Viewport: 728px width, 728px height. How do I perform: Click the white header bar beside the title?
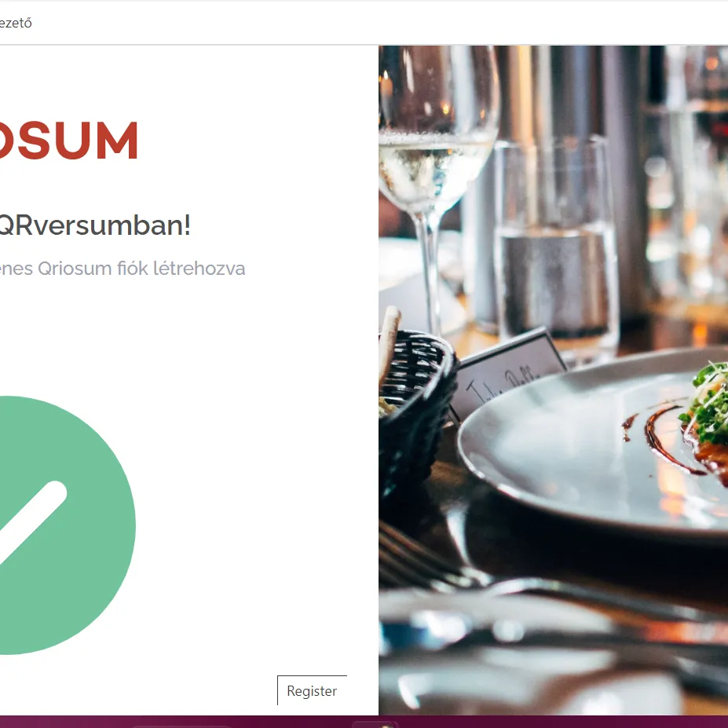[371, 23]
